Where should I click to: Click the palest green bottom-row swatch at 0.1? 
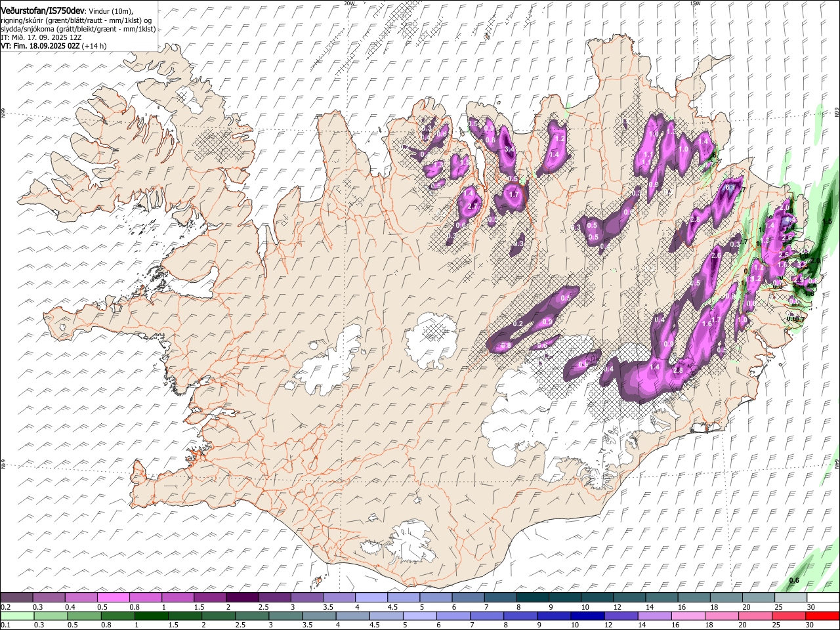tap(16, 616)
